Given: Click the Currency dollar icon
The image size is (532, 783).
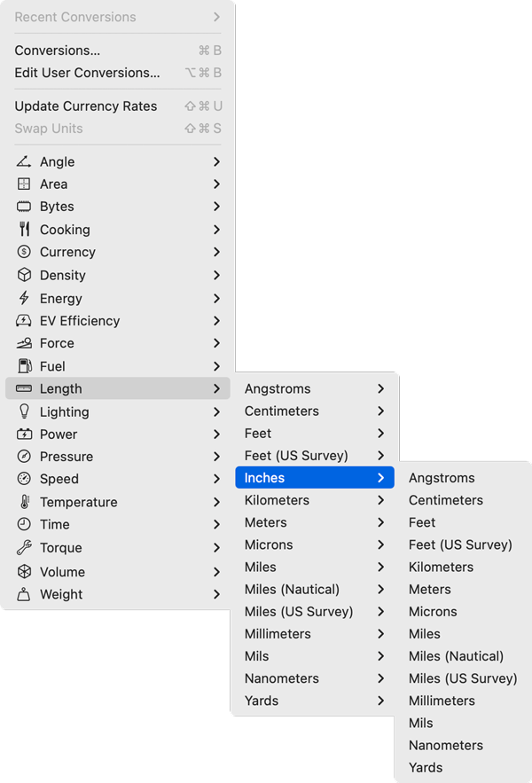Looking at the screenshot, I should (x=24, y=252).
